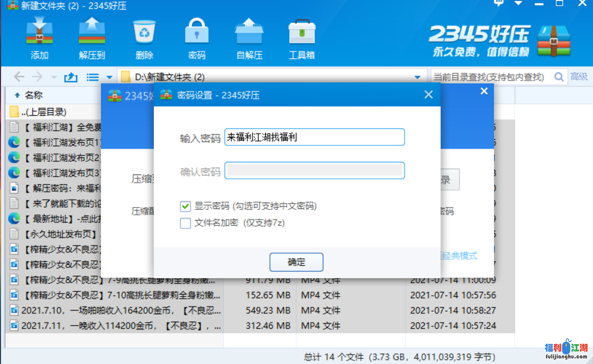Expand the address bar path dropdown

click(417, 77)
